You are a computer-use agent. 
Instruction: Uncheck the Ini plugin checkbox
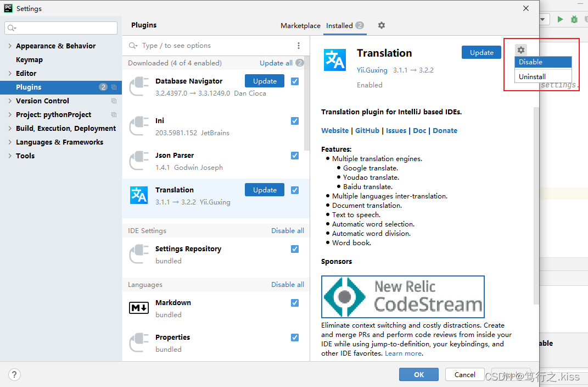295,121
